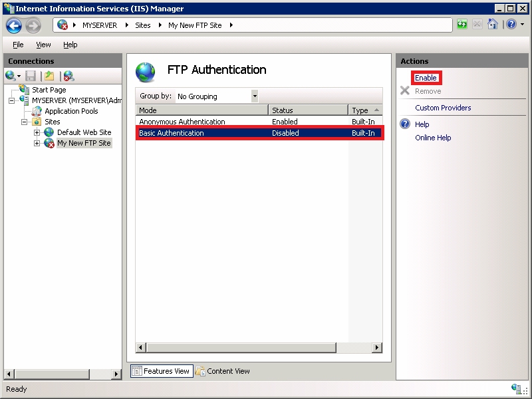Image resolution: width=532 pixels, height=399 pixels.
Task: Click the FTP Authentication globe header icon
Action: 146,72
